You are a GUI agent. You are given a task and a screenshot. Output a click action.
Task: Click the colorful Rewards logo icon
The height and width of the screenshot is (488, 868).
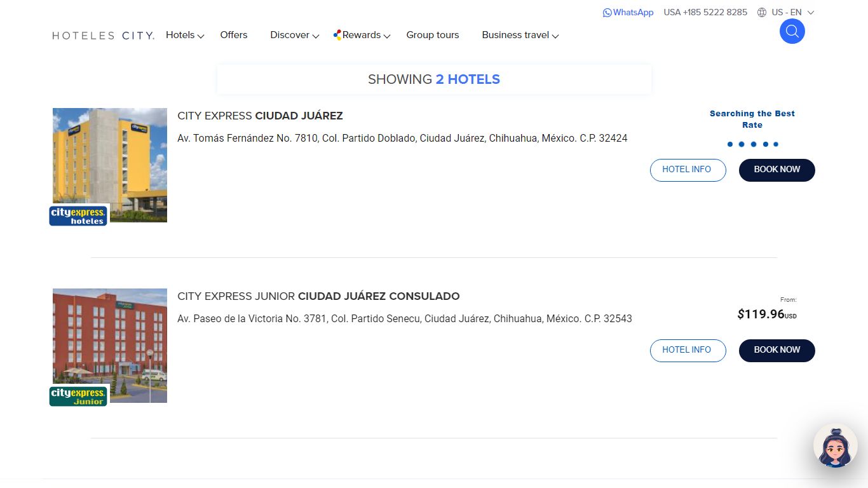337,35
